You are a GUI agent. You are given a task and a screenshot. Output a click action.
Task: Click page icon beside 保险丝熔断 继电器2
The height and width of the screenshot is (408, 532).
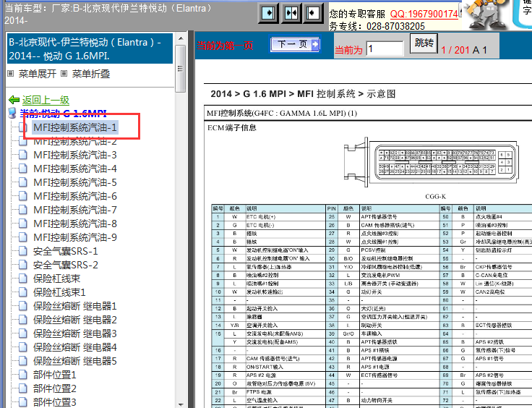[23, 320]
